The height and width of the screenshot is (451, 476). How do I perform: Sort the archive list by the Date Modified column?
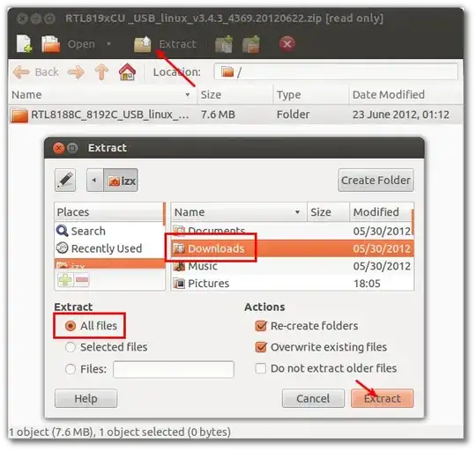pos(406,94)
